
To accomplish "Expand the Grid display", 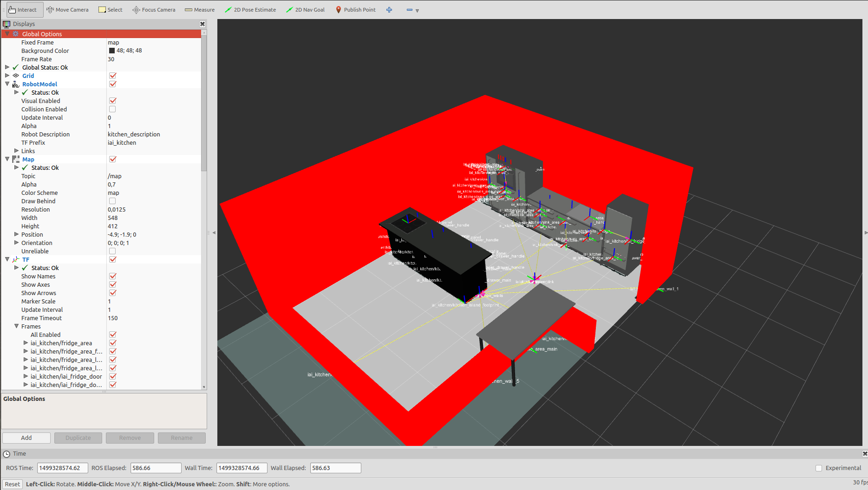I will pos(7,76).
